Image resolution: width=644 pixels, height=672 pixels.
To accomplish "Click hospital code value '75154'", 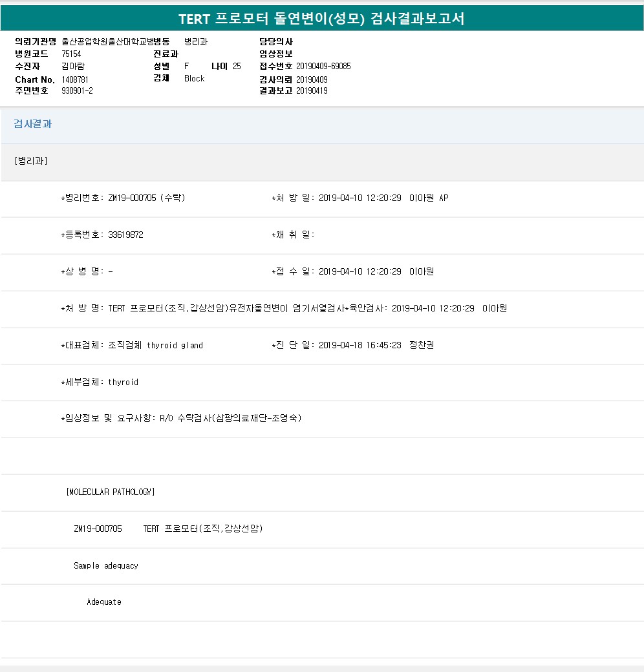I will click(x=71, y=54).
